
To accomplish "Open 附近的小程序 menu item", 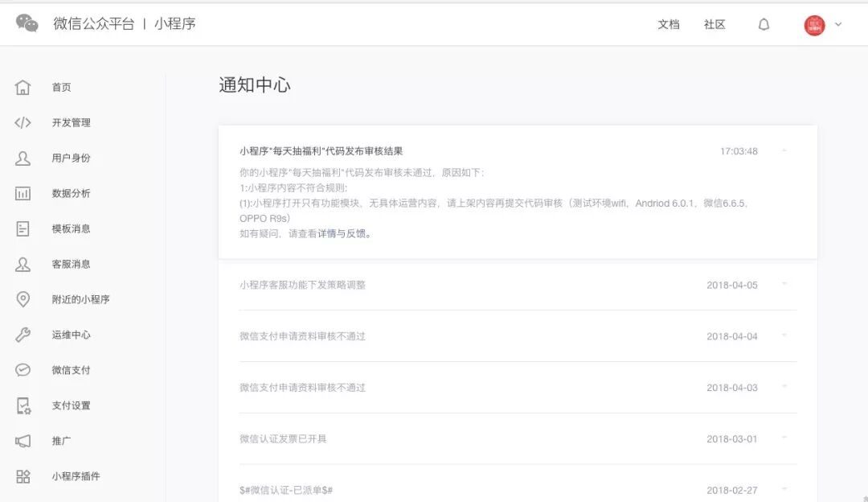I will (81, 299).
